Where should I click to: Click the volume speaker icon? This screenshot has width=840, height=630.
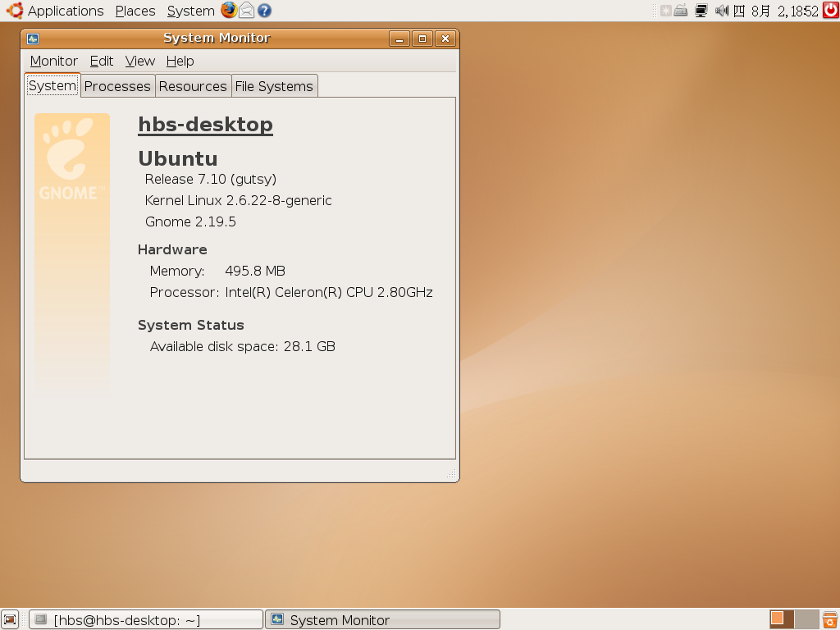pyautogui.click(x=722, y=10)
